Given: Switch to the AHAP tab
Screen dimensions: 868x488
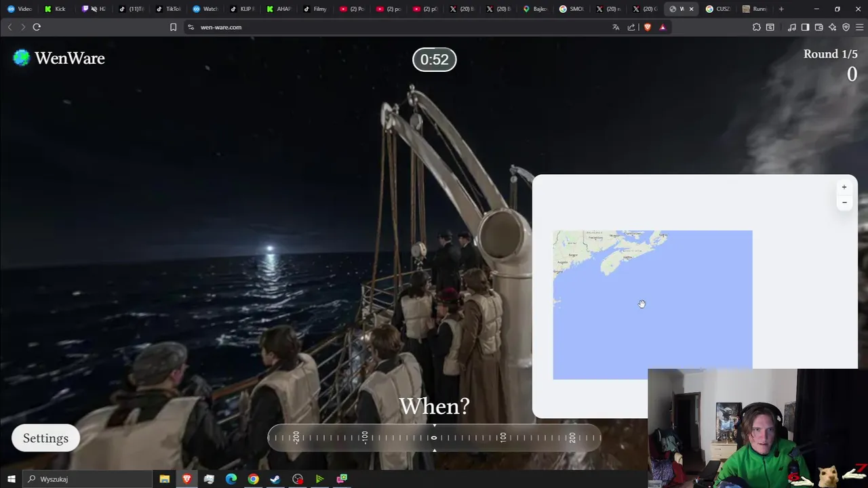Looking at the screenshot, I should 279,9.
